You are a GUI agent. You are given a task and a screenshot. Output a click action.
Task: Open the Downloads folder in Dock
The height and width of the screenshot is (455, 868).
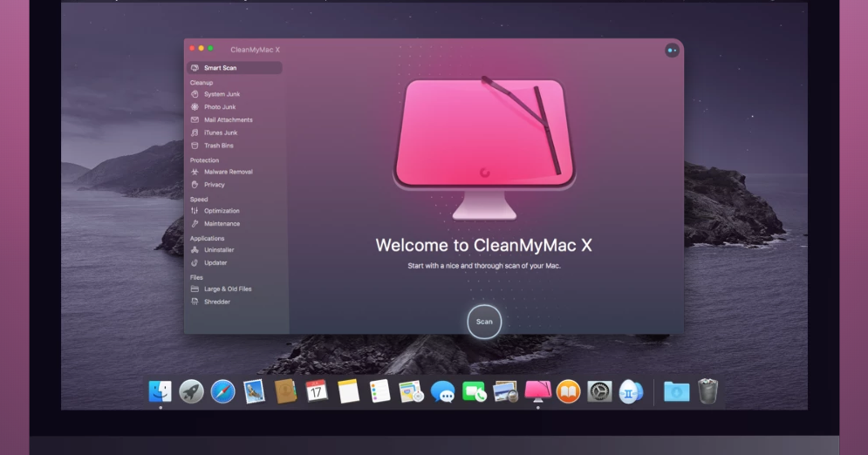[676, 391]
